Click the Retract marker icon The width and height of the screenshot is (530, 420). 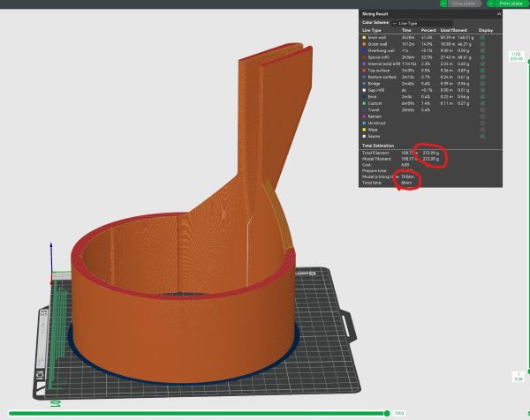point(366,116)
